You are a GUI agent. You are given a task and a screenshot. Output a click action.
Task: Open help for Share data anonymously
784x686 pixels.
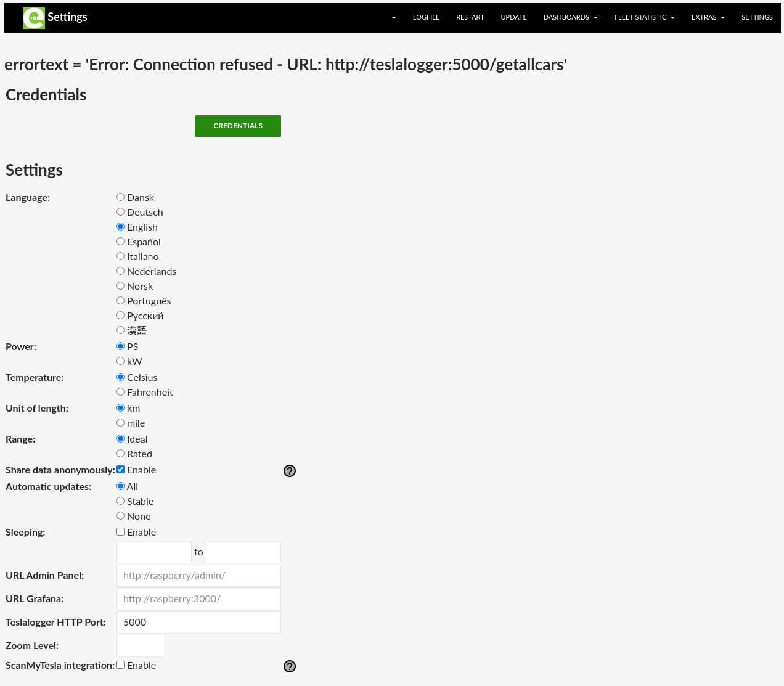coord(290,471)
